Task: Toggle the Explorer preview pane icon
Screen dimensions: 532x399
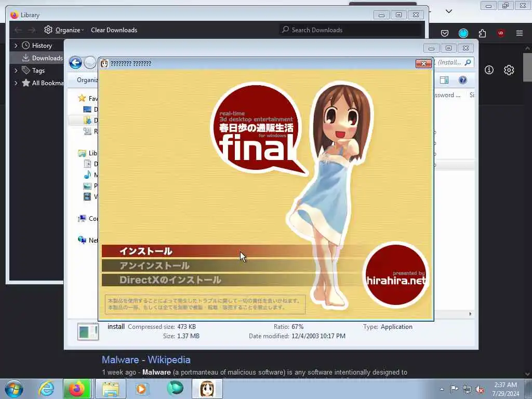Action: [x=444, y=80]
